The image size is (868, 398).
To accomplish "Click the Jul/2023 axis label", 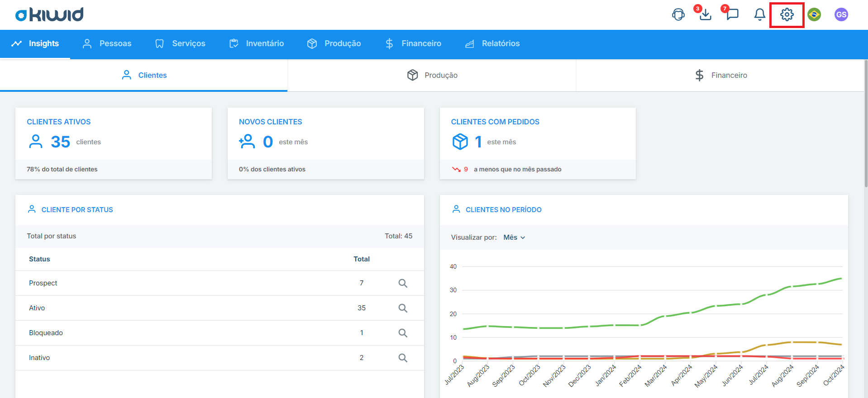I will coord(454,374).
